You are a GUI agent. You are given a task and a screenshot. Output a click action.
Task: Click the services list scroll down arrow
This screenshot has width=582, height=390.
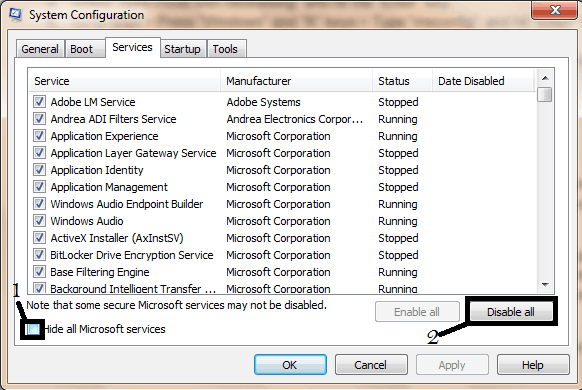545,285
